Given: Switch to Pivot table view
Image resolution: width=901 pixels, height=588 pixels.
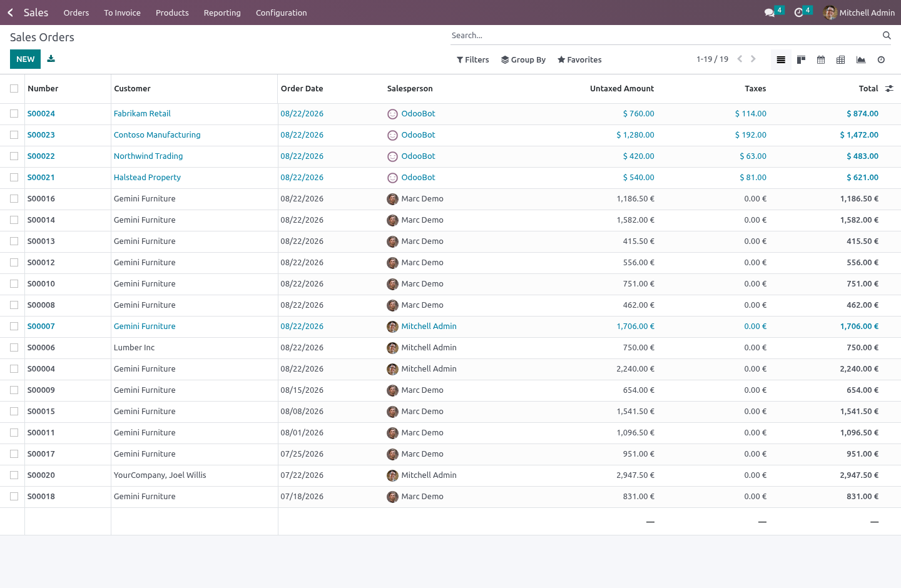Looking at the screenshot, I should click(841, 59).
